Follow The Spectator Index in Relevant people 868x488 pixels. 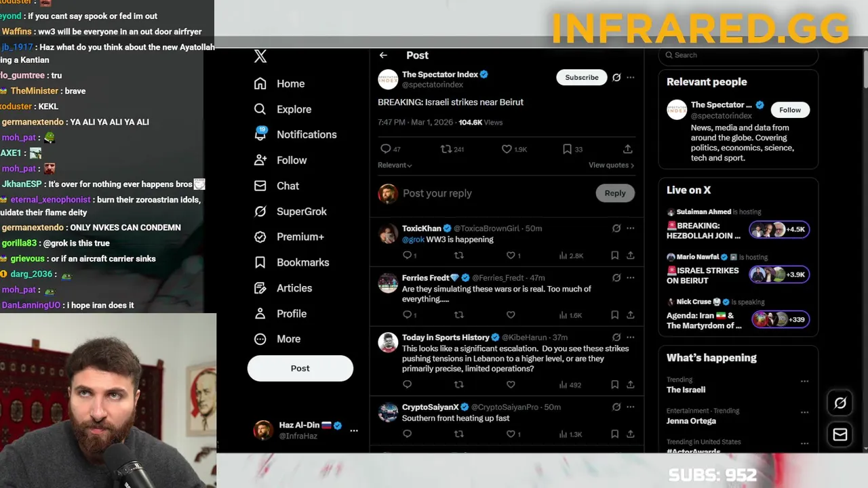click(790, 110)
